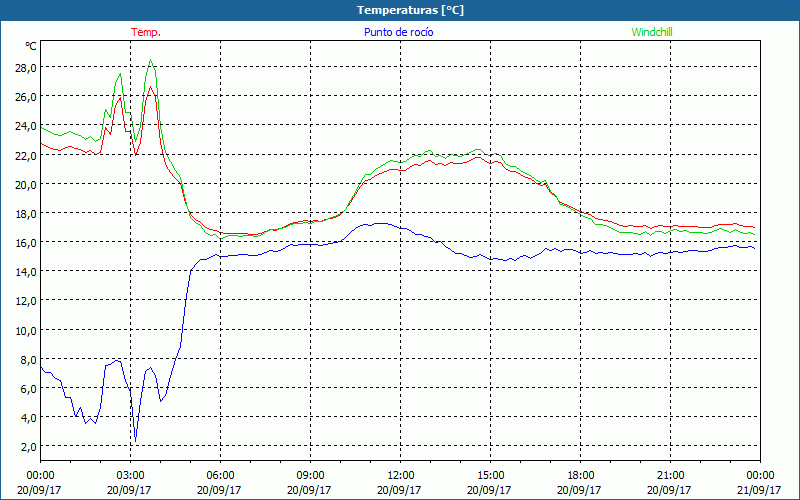
Task: Click the blue 'Punto de rocío' legend label
Action: [398, 32]
